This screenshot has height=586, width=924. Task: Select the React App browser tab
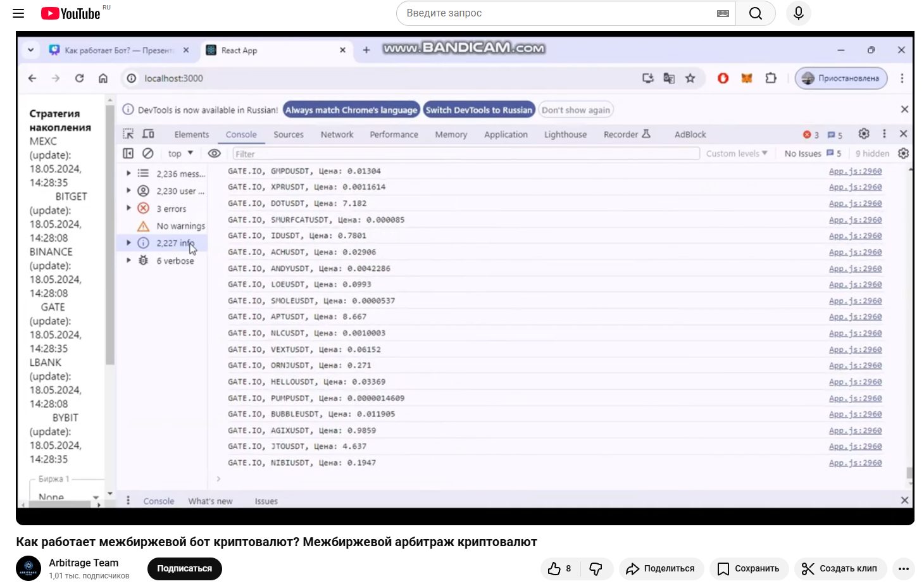click(272, 50)
